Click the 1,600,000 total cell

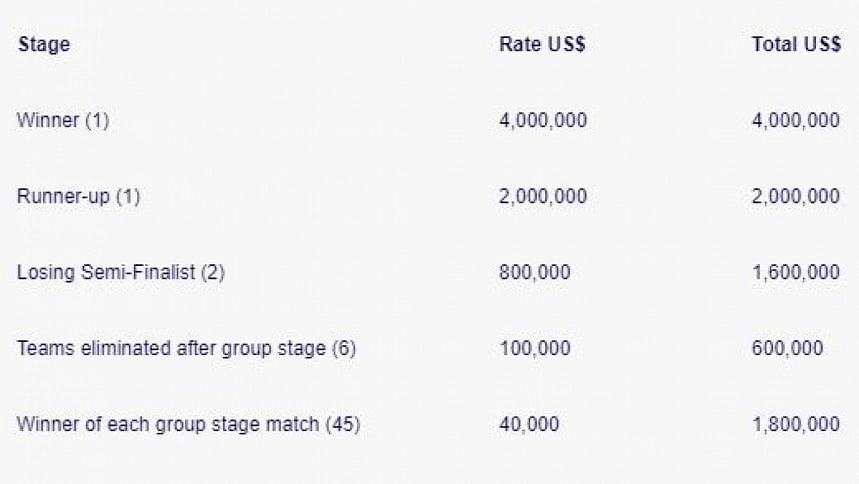click(795, 272)
